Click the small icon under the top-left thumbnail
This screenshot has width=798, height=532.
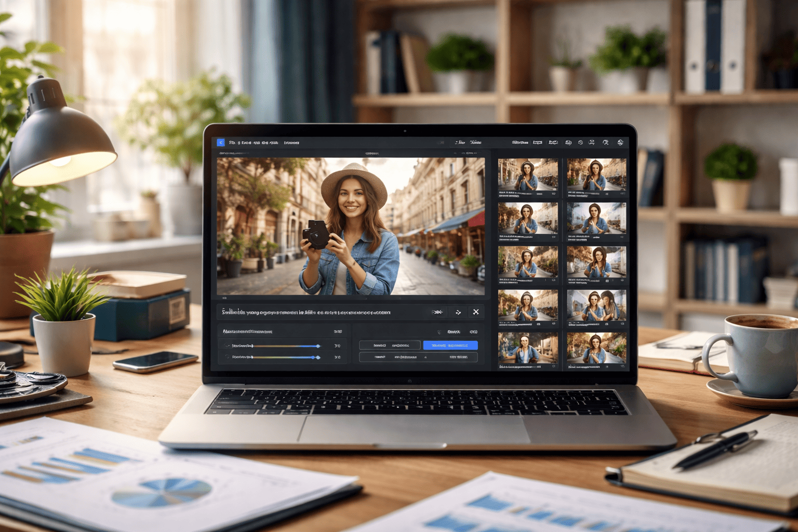tap(554, 194)
